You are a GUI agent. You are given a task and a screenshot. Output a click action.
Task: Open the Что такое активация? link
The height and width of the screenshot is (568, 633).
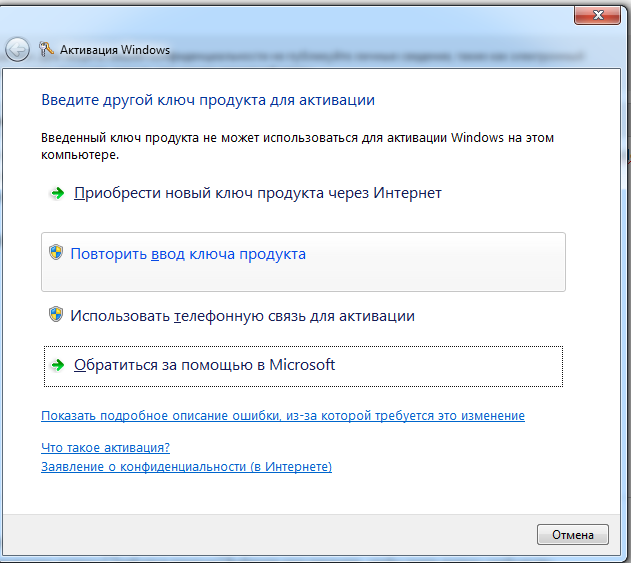[105, 448]
